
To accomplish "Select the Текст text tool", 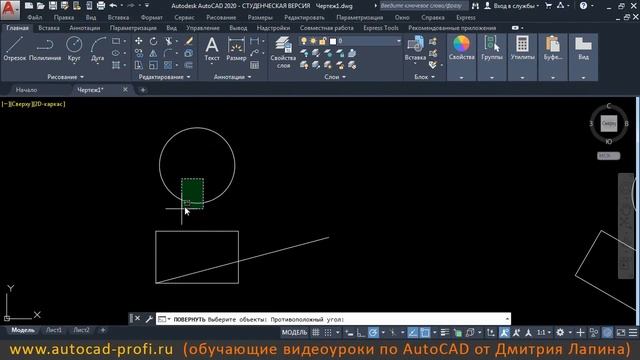I will point(212,49).
